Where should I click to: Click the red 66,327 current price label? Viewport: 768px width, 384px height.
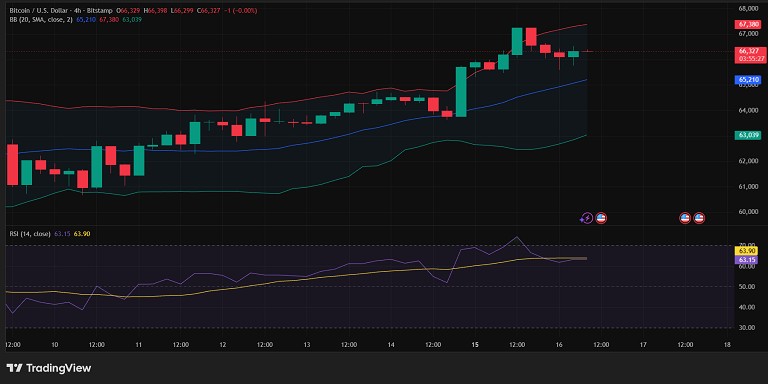click(x=749, y=51)
